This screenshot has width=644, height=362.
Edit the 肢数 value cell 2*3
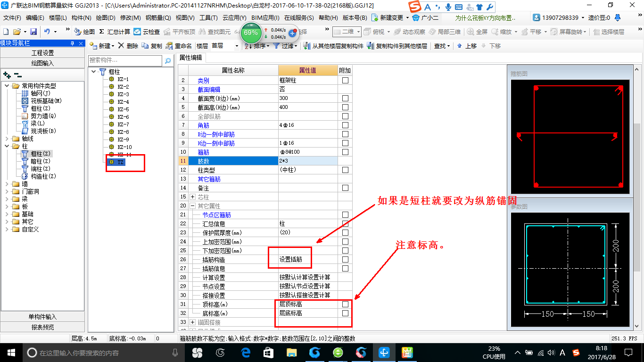308,161
